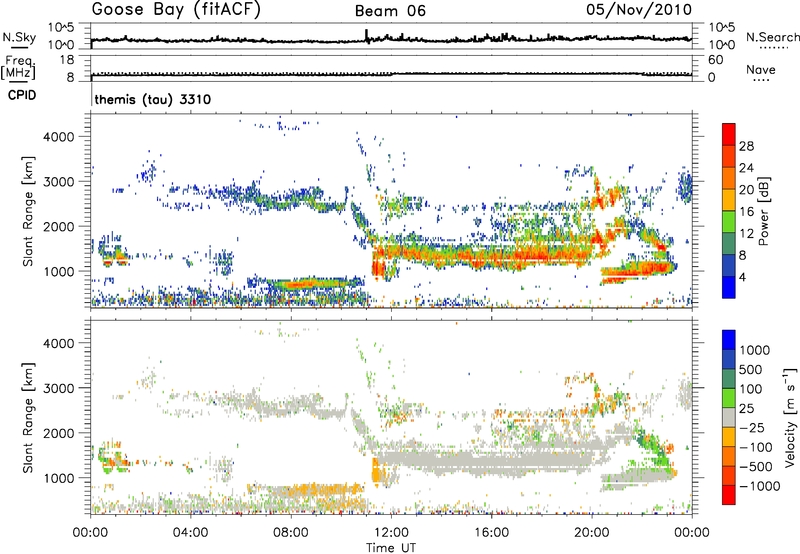Click the "12" Power colorbar label
This screenshot has width=800, height=554.
click(746, 234)
